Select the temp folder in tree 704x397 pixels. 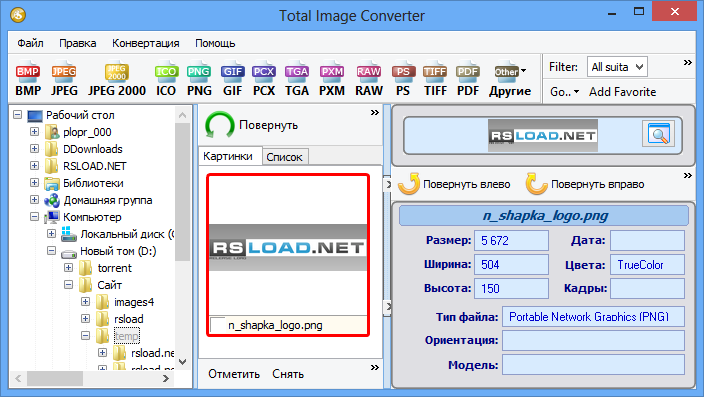pyautogui.click(x=126, y=336)
